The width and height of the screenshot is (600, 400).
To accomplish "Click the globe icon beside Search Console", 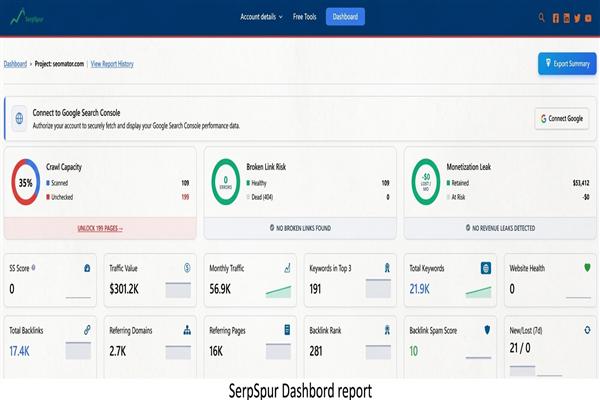I will point(19,118).
